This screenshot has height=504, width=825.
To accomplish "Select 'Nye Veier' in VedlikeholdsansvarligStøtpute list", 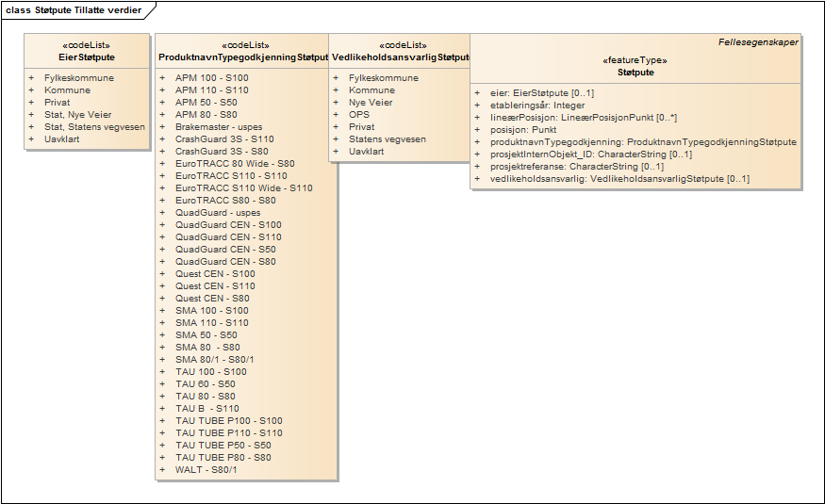I will pyautogui.click(x=371, y=103).
